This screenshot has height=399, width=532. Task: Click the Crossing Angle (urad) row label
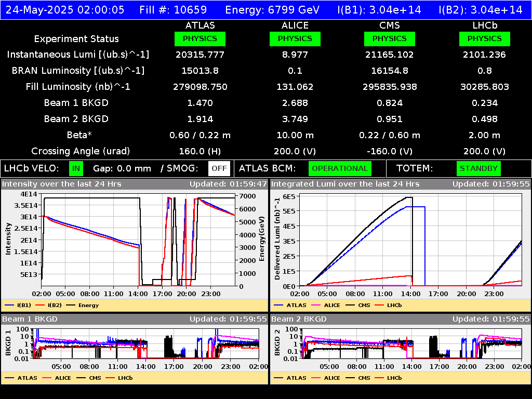pos(81,151)
